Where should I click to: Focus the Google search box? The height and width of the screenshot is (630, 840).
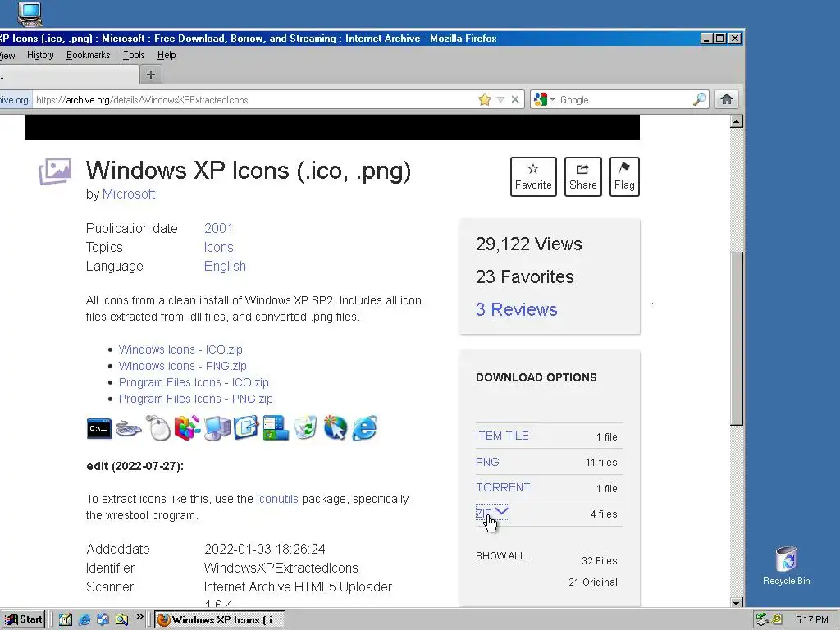tap(624, 99)
